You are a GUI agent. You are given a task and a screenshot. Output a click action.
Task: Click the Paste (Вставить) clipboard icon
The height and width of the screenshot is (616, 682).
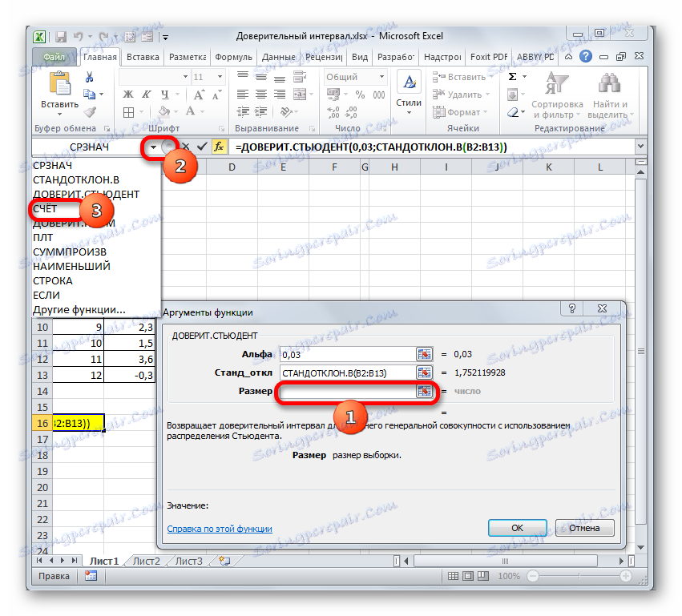point(59,84)
